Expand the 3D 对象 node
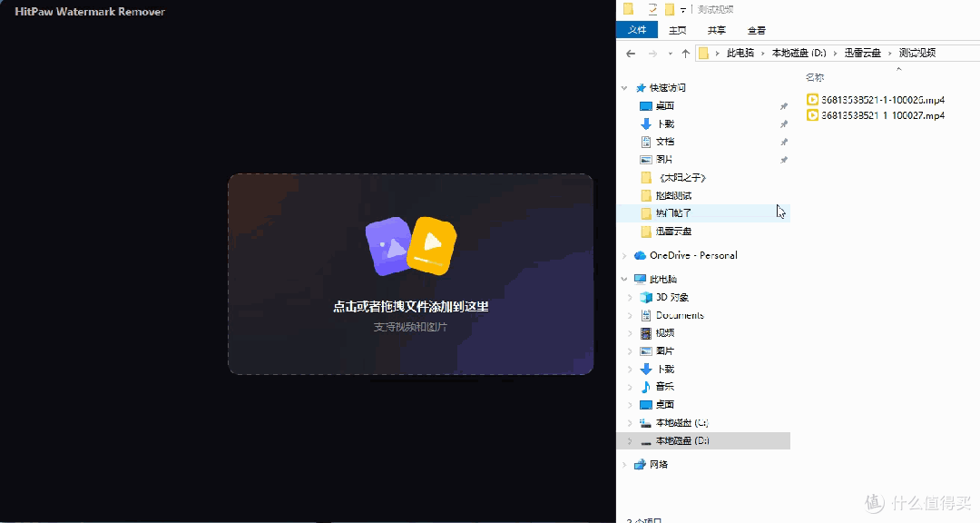This screenshot has height=523, width=980. 630,297
